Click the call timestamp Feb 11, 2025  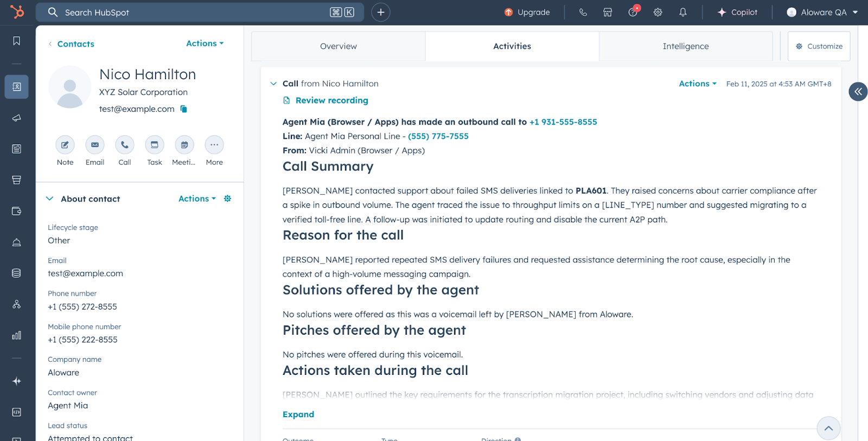[778, 84]
